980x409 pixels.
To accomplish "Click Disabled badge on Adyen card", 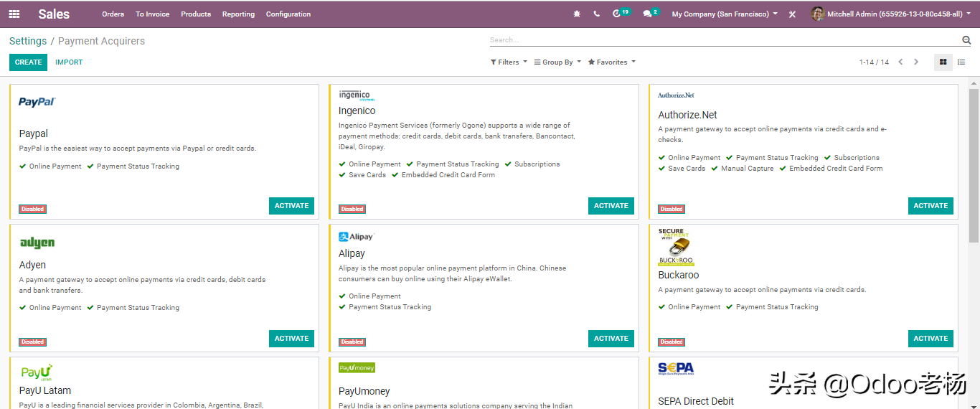I will tap(32, 342).
